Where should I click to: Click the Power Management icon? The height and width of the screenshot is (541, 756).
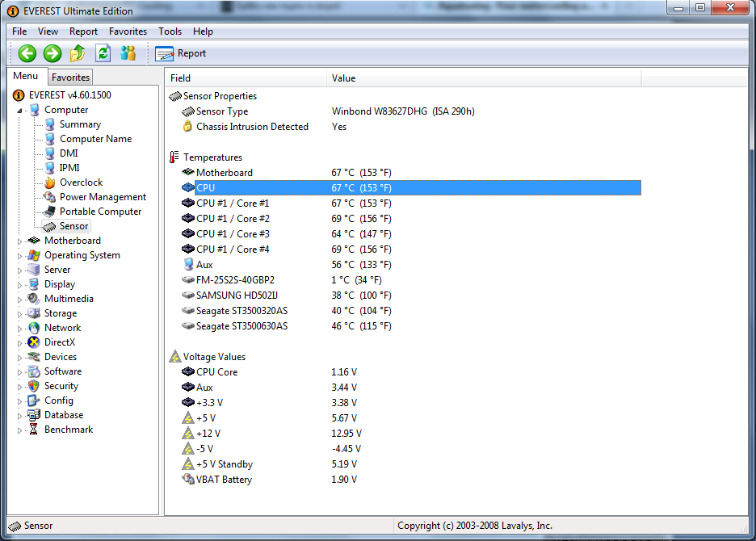click(49, 197)
